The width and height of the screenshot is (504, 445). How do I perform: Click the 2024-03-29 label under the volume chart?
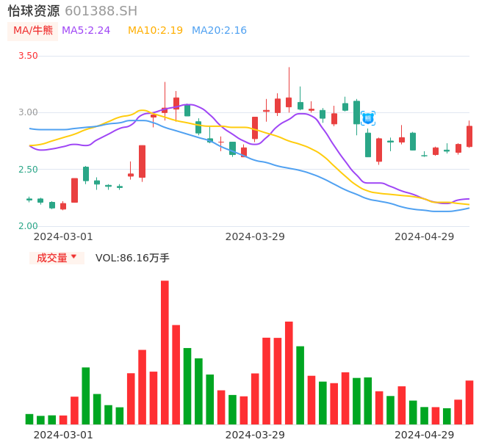[255, 435]
